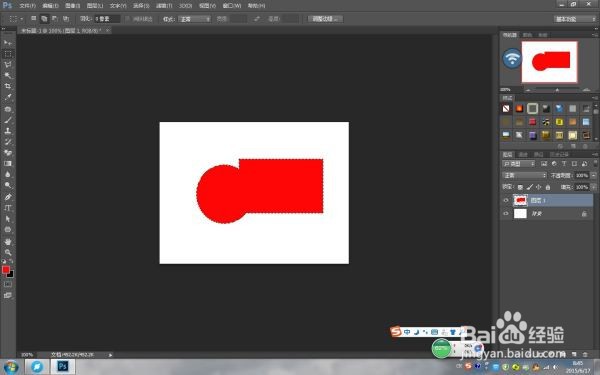The image size is (600, 375).
Task: Toggle lock position in Layers panel
Action: click(538, 187)
